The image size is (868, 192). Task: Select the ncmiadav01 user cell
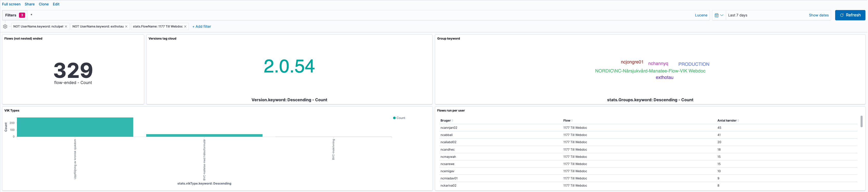coord(449,178)
